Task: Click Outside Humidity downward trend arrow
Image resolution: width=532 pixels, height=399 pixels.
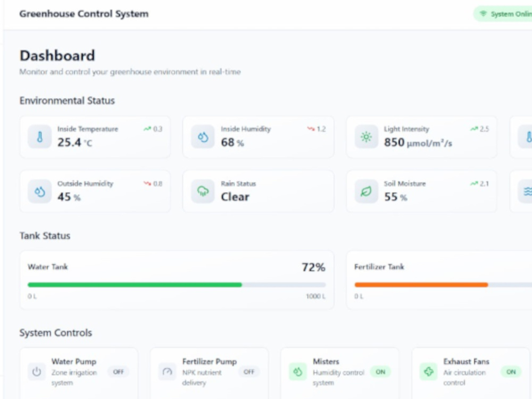Action: (147, 184)
